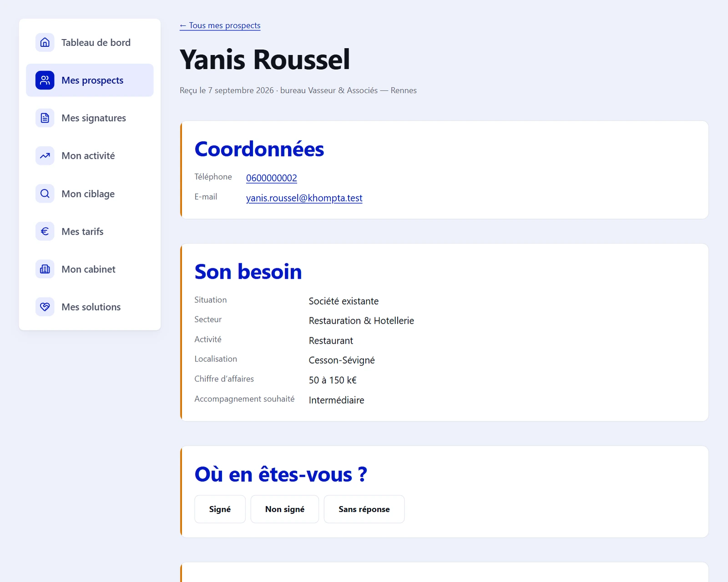728x582 pixels.
Task: Click the document icon for Mes signatures
Action: (45, 118)
